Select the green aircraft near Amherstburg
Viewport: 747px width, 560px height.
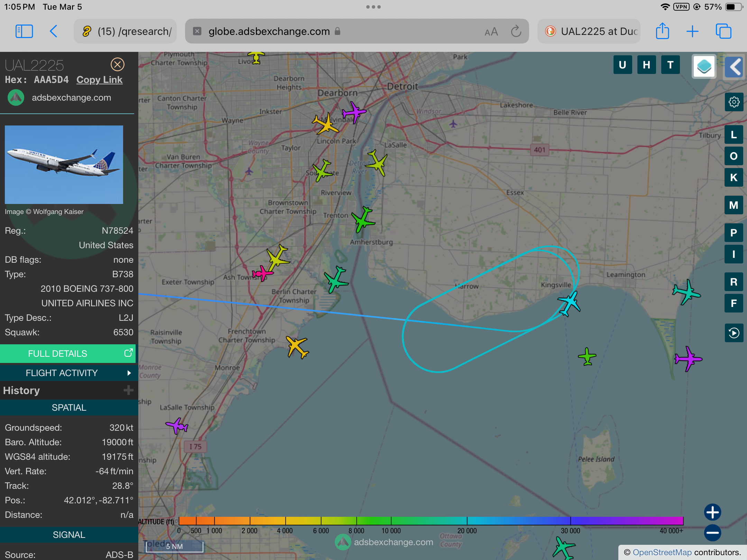pyautogui.click(x=363, y=219)
